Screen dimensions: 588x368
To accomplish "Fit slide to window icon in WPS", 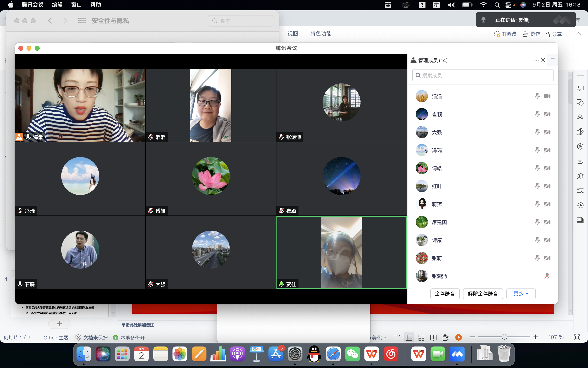I will click(x=577, y=337).
